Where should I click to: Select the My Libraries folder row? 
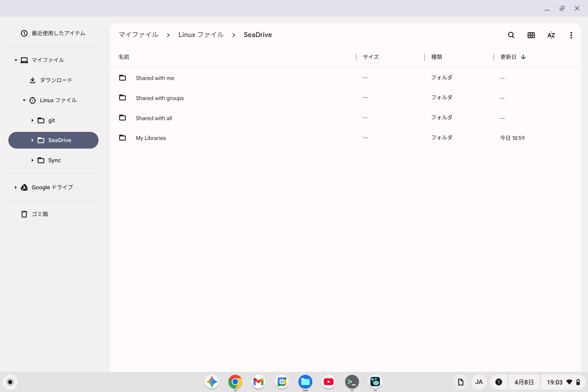[151, 138]
